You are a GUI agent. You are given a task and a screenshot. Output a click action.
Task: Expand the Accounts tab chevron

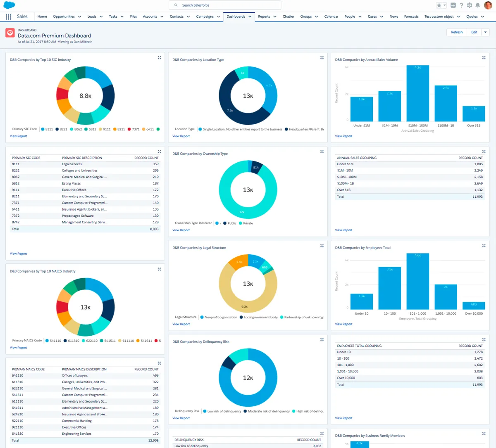(162, 17)
